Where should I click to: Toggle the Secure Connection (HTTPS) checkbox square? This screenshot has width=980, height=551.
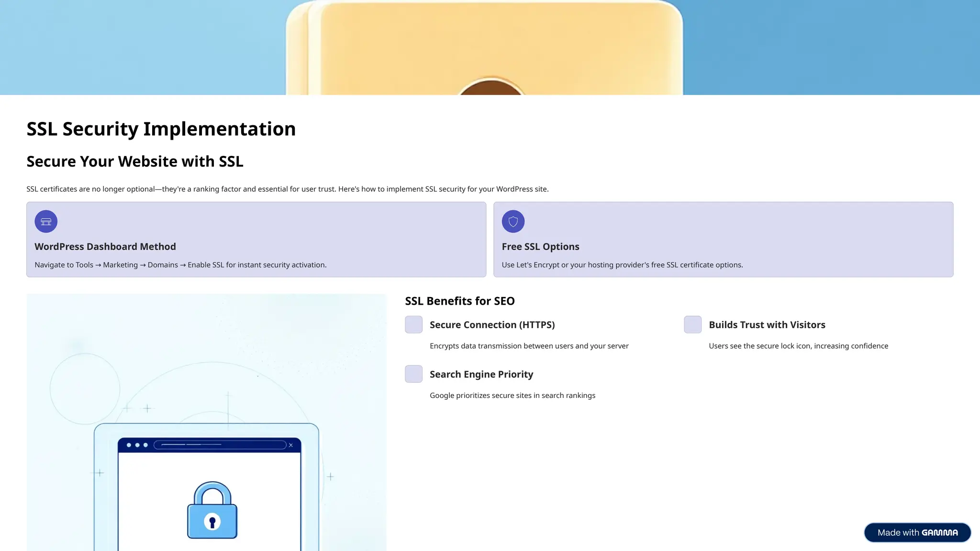pos(413,325)
